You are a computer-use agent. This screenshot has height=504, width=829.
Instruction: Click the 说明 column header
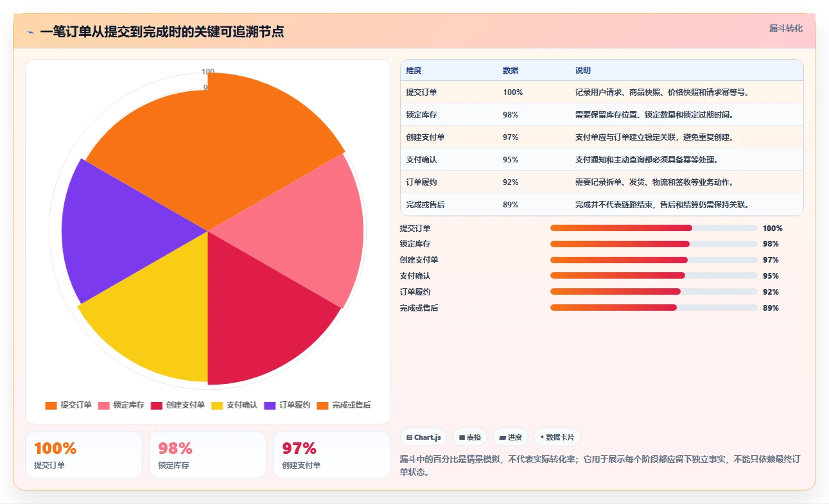click(583, 71)
